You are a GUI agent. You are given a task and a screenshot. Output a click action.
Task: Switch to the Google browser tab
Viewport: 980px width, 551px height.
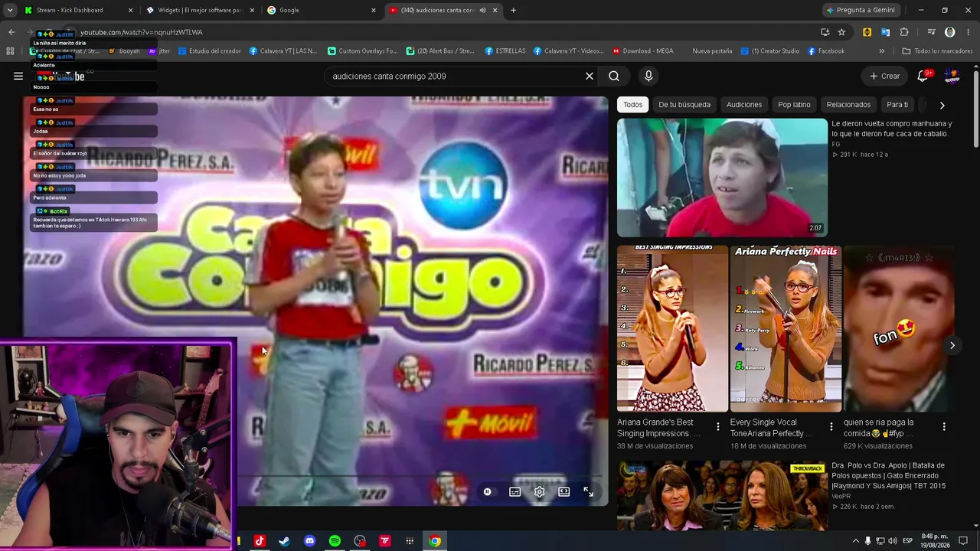pos(322,10)
